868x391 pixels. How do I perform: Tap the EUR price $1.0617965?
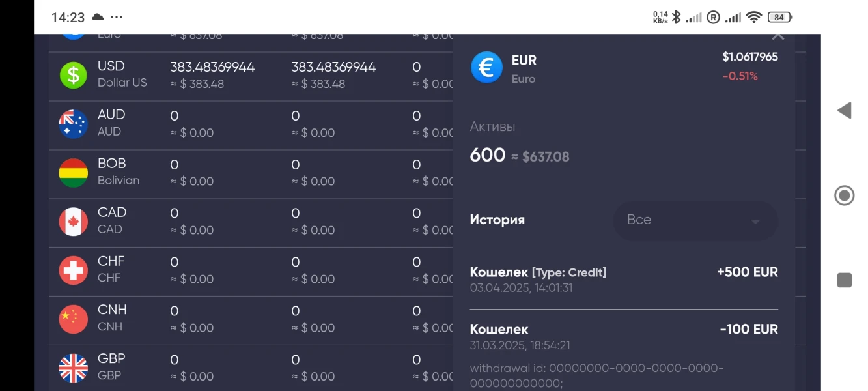coord(749,57)
